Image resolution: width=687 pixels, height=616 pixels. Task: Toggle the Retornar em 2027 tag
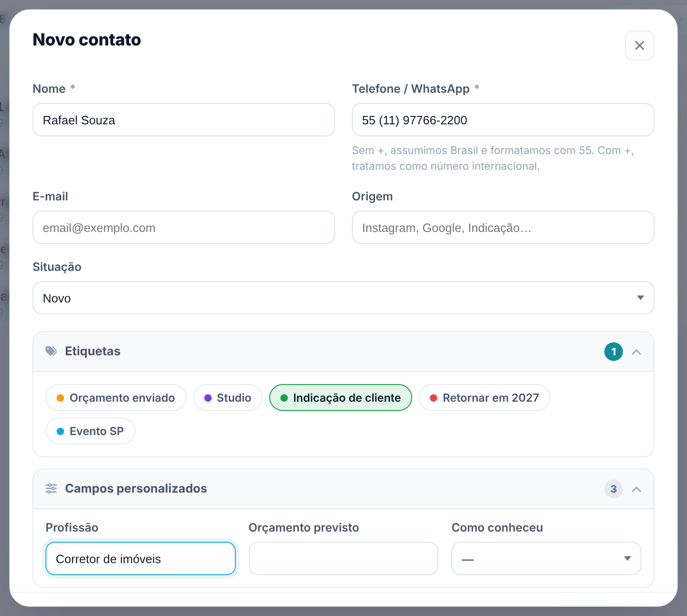[x=485, y=398]
